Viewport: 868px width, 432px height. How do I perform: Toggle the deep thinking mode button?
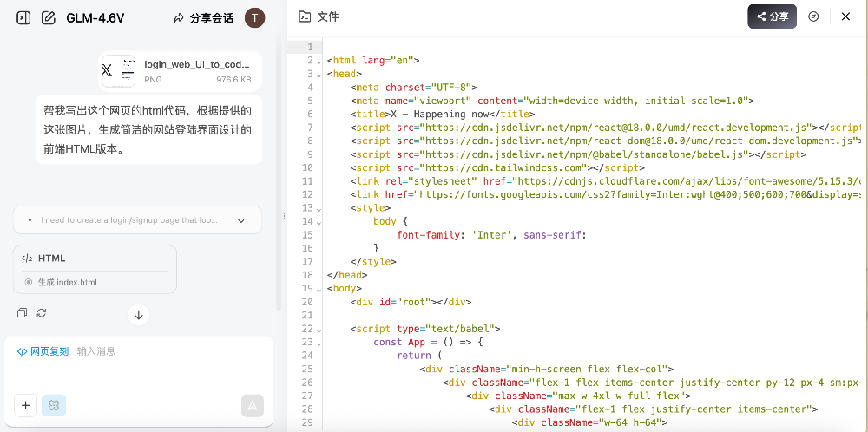pyautogui.click(x=54, y=405)
